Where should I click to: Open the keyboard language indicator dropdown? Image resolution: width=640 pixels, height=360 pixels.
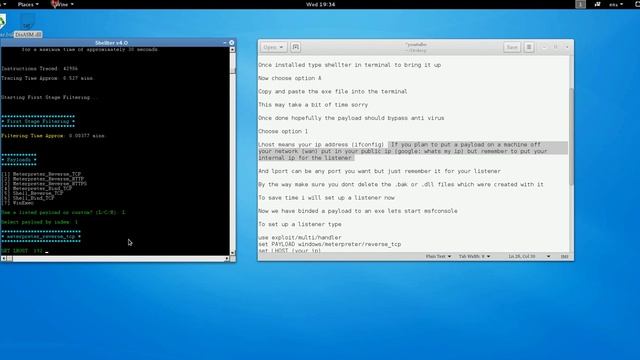[x=616, y=4]
